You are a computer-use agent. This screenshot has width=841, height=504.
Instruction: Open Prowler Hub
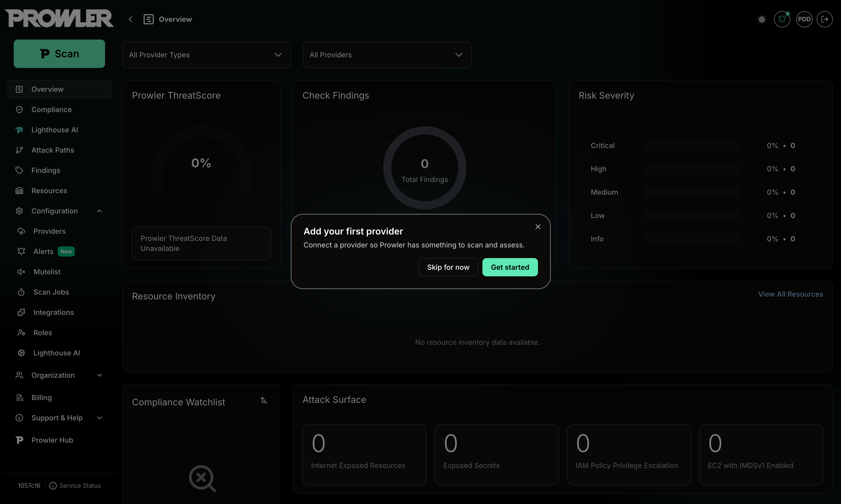(x=59, y=440)
